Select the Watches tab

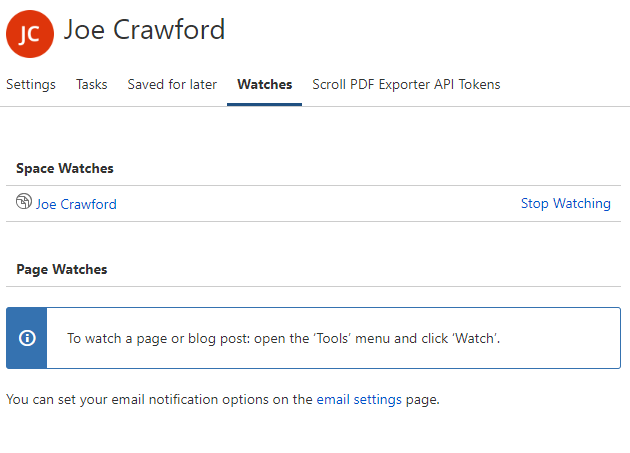click(264, 84)
